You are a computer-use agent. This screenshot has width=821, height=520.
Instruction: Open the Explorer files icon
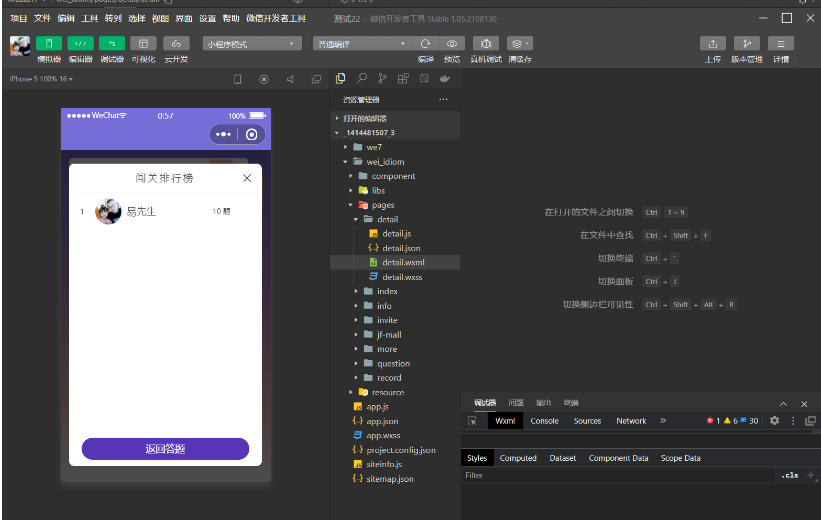tap(340, 79)
